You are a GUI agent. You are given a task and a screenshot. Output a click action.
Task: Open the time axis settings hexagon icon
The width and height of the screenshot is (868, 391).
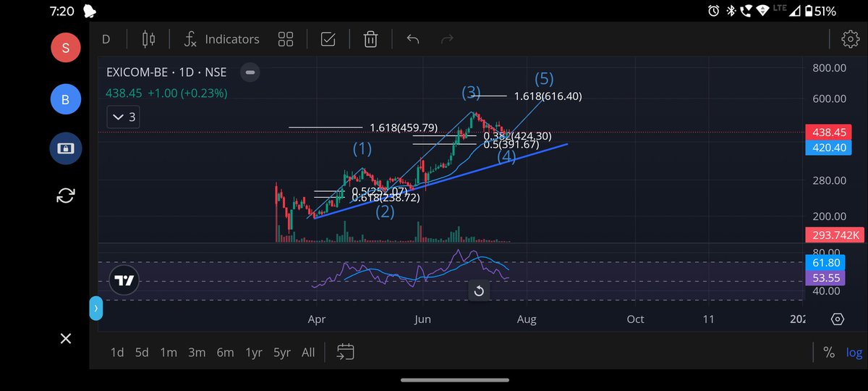click(x=837, y=319)
